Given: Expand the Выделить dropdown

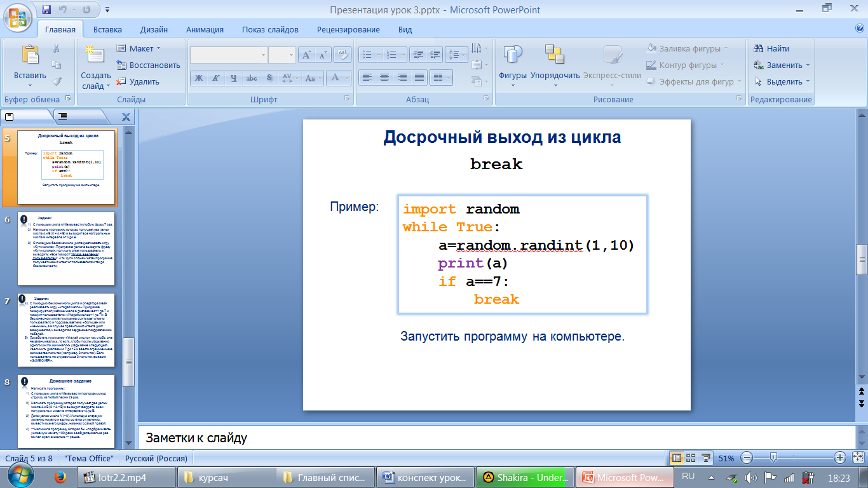Looking at the screenshot, I should tap(782, 81).
